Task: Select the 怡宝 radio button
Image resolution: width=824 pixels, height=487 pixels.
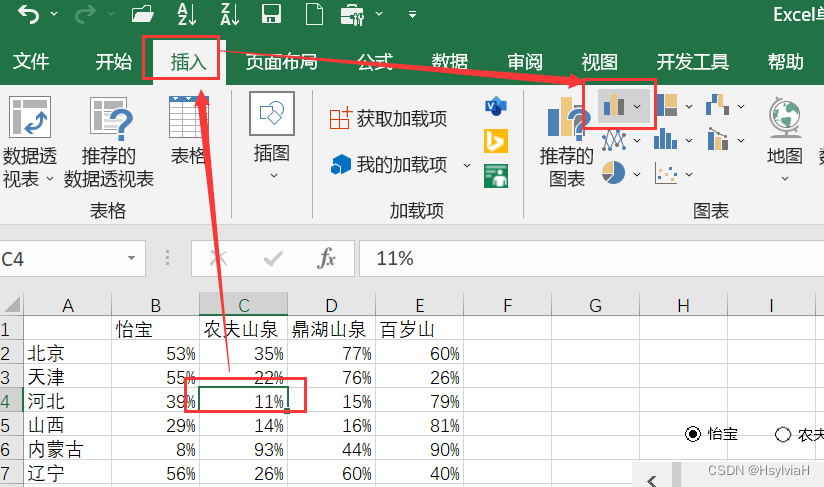Action: click(x=693, y=434)
